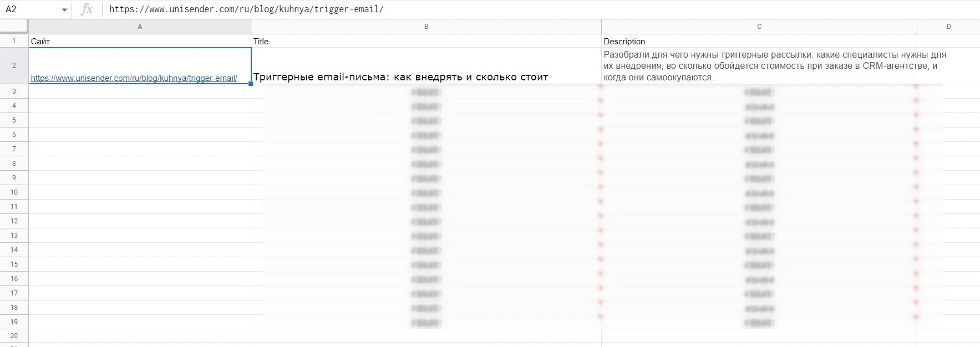
Task: Click the select-all corner box
Action: coord(14,26)
